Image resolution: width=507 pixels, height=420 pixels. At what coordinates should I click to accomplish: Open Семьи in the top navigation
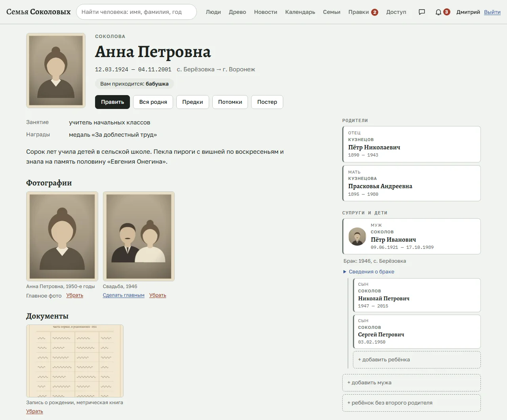coord(332,12)
